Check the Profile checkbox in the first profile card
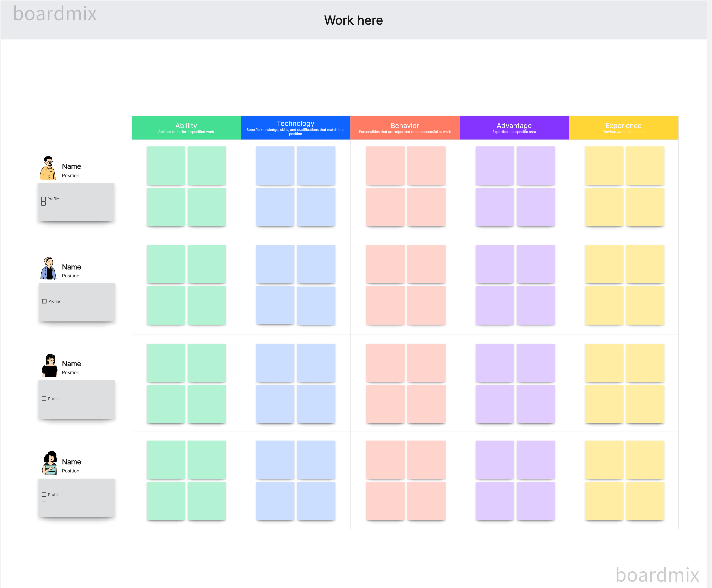The width and height of the screenshot is (712, 588). pos(43,199)
